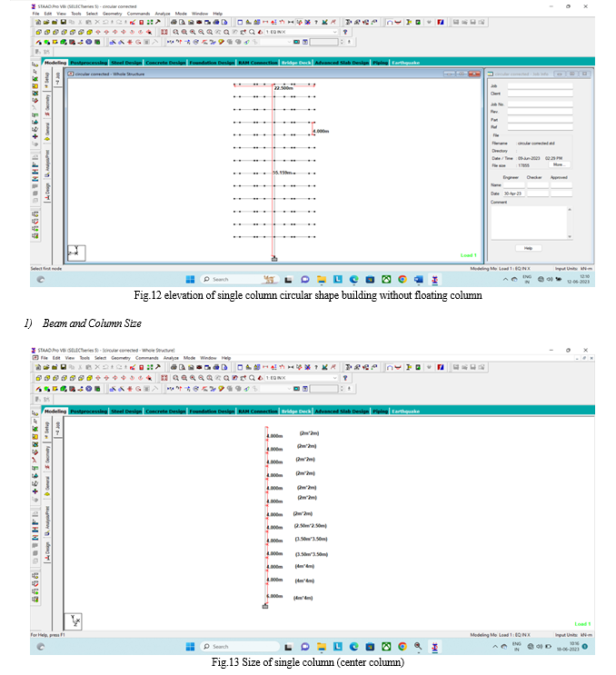Click '(2.50m*2.50m)' column size label in Fig.13
This screenshot has height=675, width=616.
pyautogui.click(x=311, y=526)
